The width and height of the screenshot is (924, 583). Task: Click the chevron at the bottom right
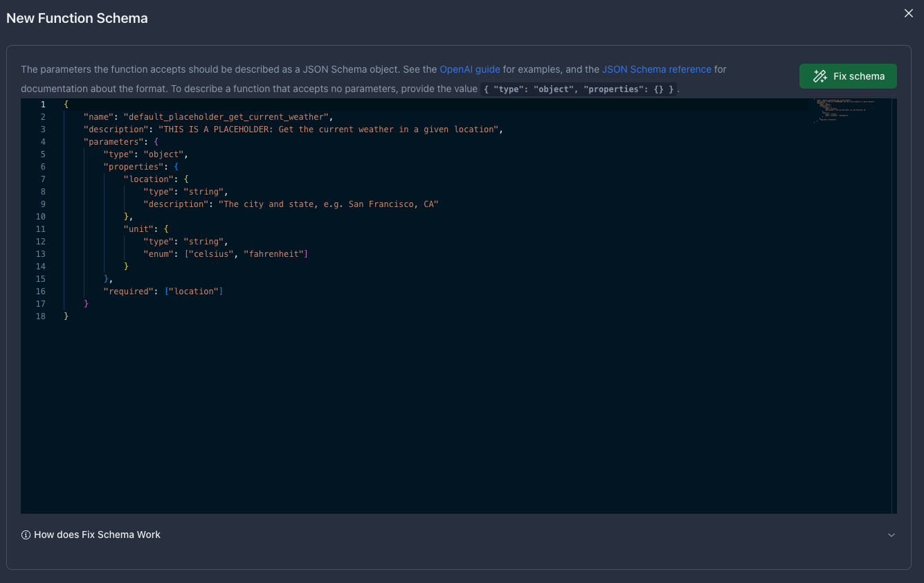click(891, 535)
